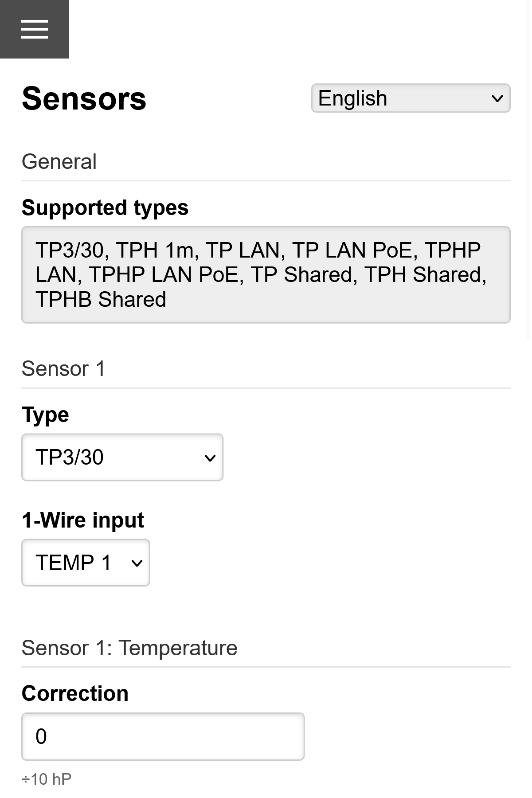Open the hamburger navigation menu
The image size is (532, 798).
(35, 29)
